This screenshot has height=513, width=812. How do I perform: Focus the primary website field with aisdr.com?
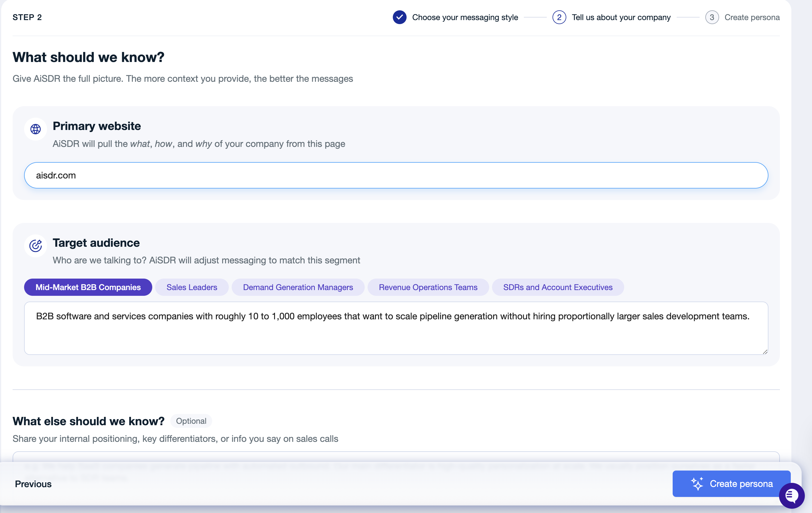coord(396,175)
